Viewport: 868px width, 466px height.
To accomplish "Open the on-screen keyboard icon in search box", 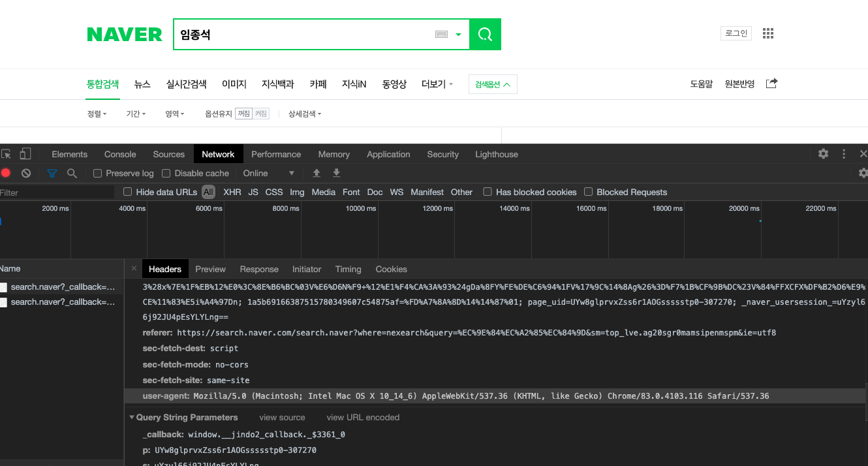I will point(441,35).
